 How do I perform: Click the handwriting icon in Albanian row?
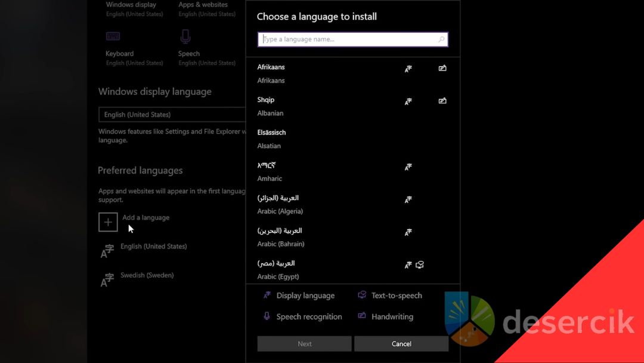[442, 101]
